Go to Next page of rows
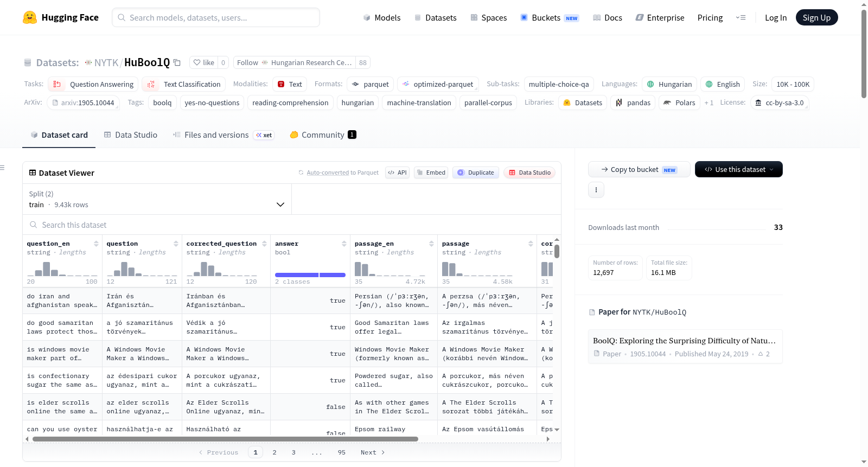 coord(373,452)
